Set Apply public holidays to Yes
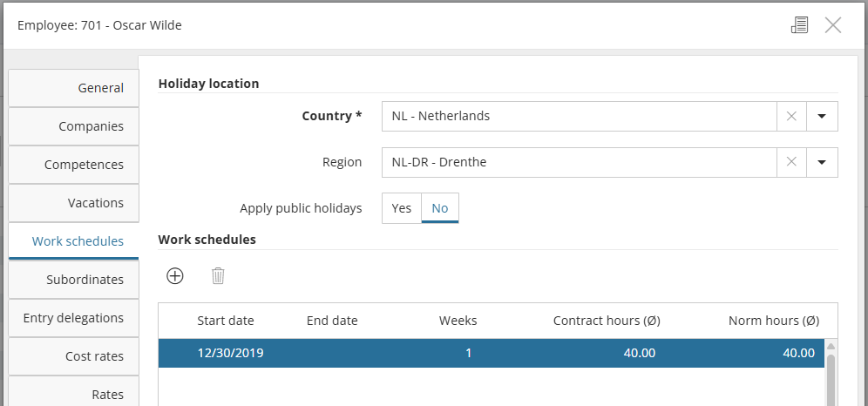 click(x=402, y=208)
